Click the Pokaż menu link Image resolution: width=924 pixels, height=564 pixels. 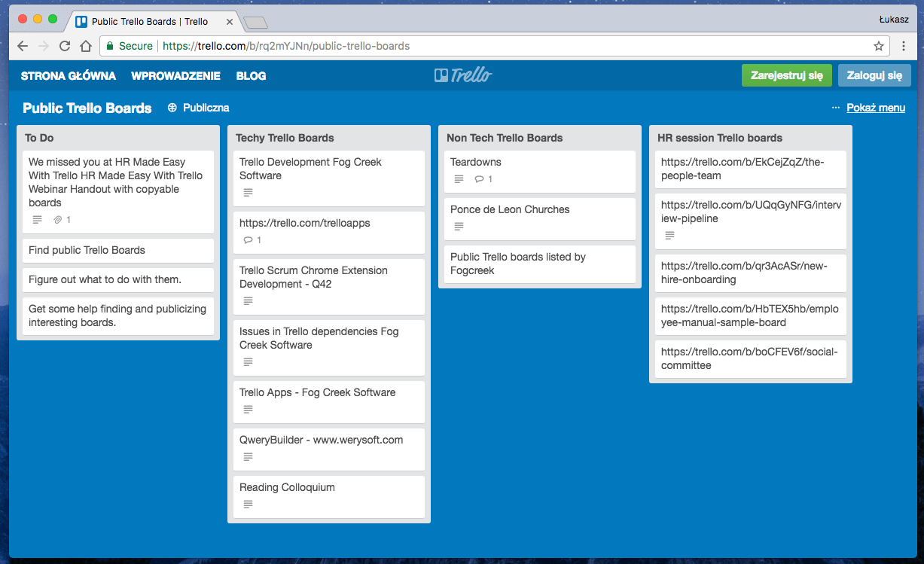pyautogui.click(x=876, y=108)
